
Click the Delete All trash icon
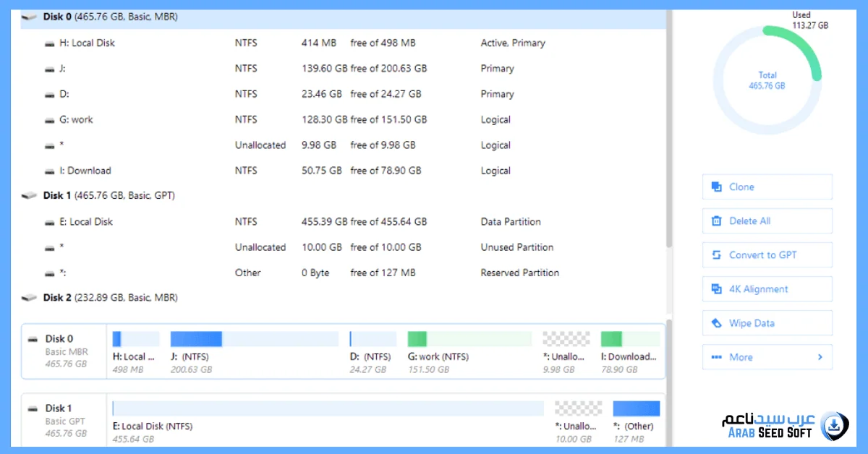pyautogui.click(x=717, y=221)
